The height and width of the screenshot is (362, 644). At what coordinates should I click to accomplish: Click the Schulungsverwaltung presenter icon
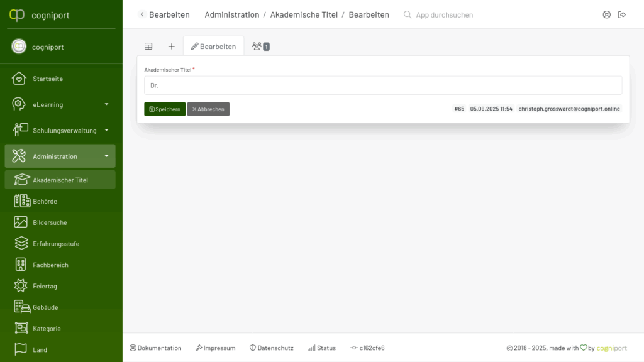[x=20, y=130]
